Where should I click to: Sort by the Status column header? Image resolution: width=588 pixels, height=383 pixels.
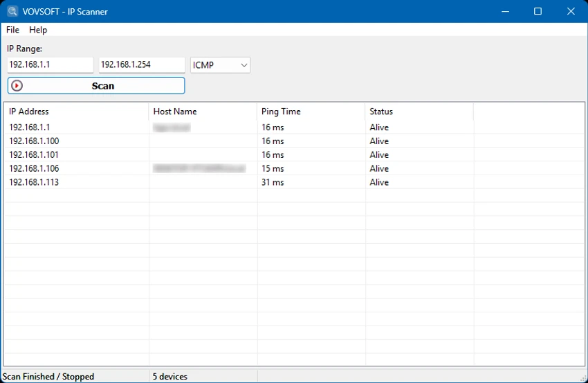click(x=419, y=112)
